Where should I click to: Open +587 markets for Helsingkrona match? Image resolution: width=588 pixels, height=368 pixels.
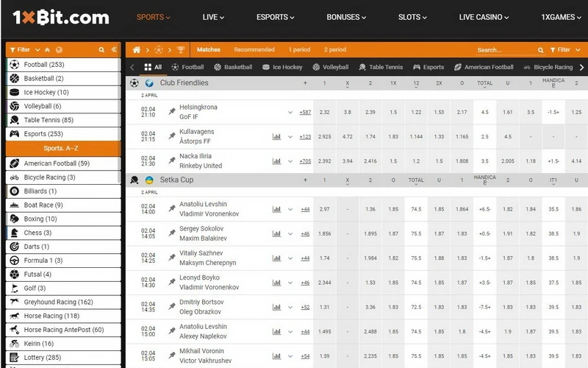305,113
